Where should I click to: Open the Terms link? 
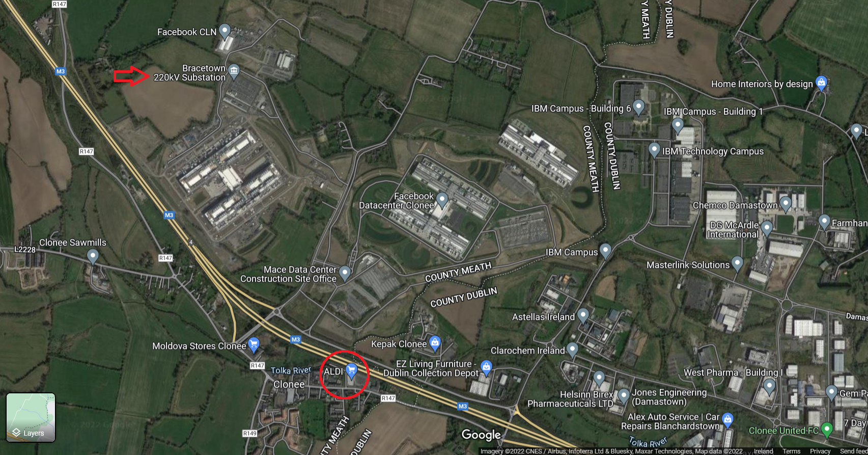coord(791,451)
